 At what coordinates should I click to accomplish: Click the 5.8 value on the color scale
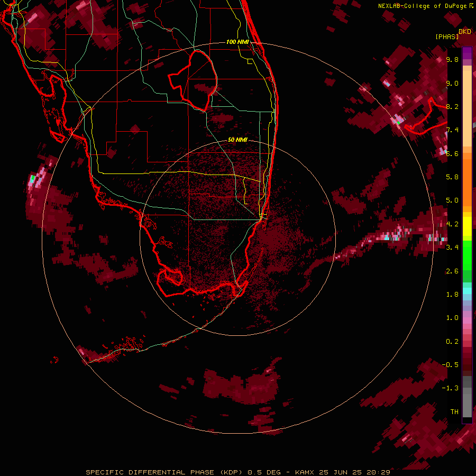(x=452, y=177)
